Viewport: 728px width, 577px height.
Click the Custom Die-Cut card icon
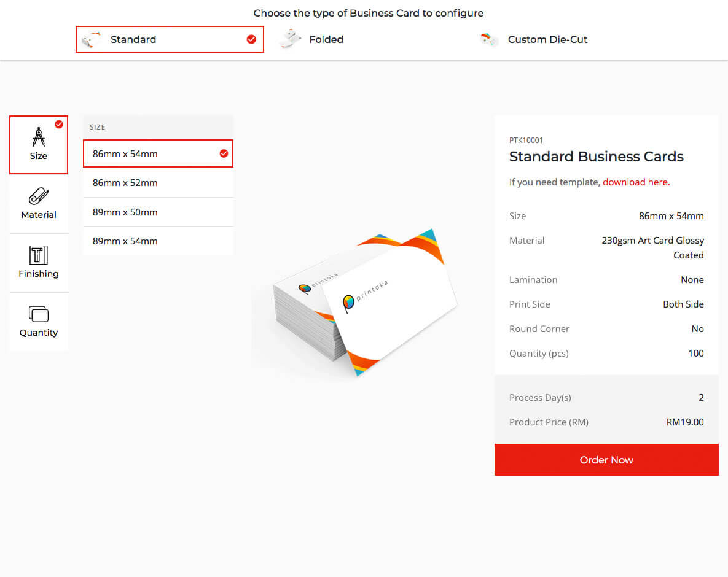487,39
